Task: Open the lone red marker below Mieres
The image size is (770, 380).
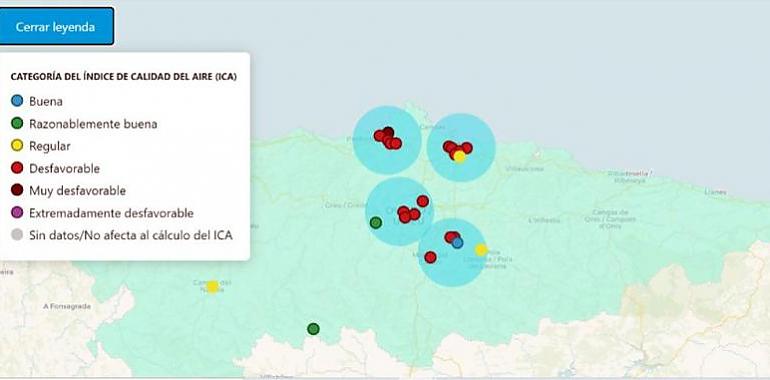Action: pos(431,257)
